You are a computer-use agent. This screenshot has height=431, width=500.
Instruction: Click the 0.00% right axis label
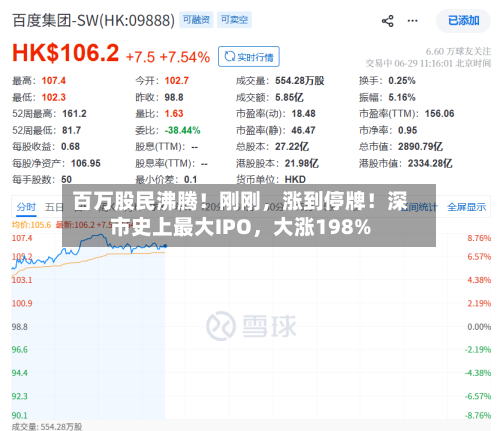[479, 327]
